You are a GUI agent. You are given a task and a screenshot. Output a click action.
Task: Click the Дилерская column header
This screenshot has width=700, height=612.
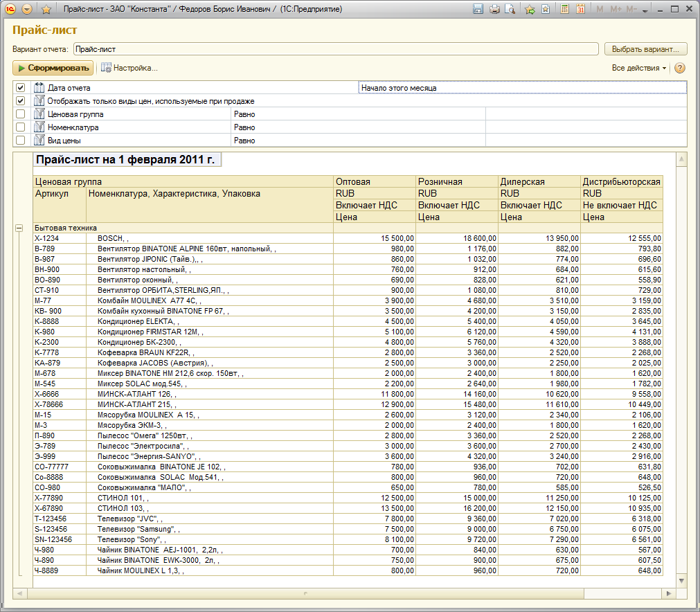point(539,181)
